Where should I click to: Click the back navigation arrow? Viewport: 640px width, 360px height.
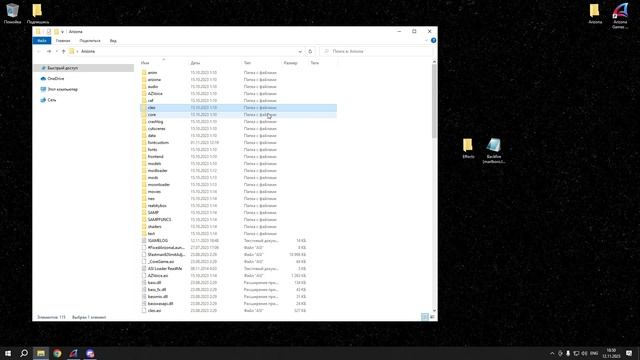39,51
